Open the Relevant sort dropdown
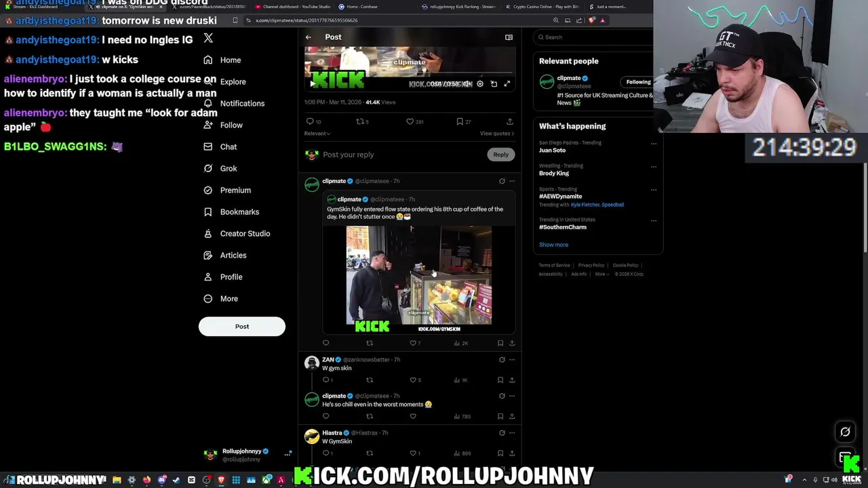Image resolution: width=868 pixels, height=488 pixels. (317, 134)
